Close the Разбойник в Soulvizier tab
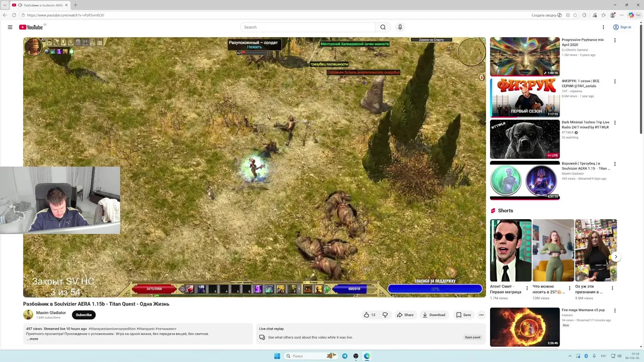The image size is (644, 362). click(66, 5)
